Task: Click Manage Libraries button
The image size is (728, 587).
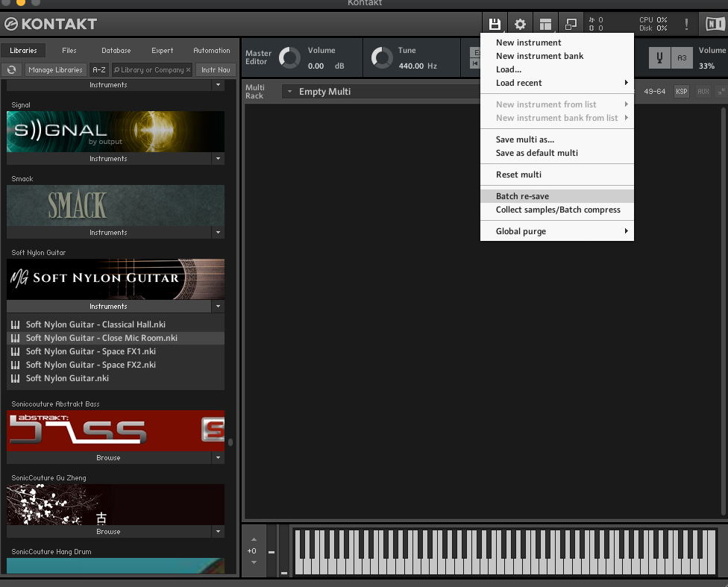Action: [55, 69]
